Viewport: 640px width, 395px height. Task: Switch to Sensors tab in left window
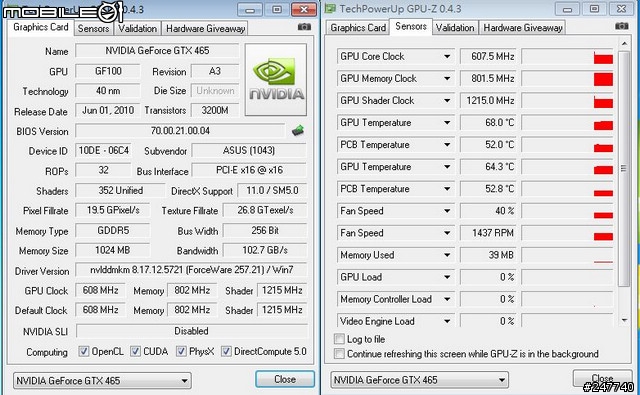coord(93,29)
